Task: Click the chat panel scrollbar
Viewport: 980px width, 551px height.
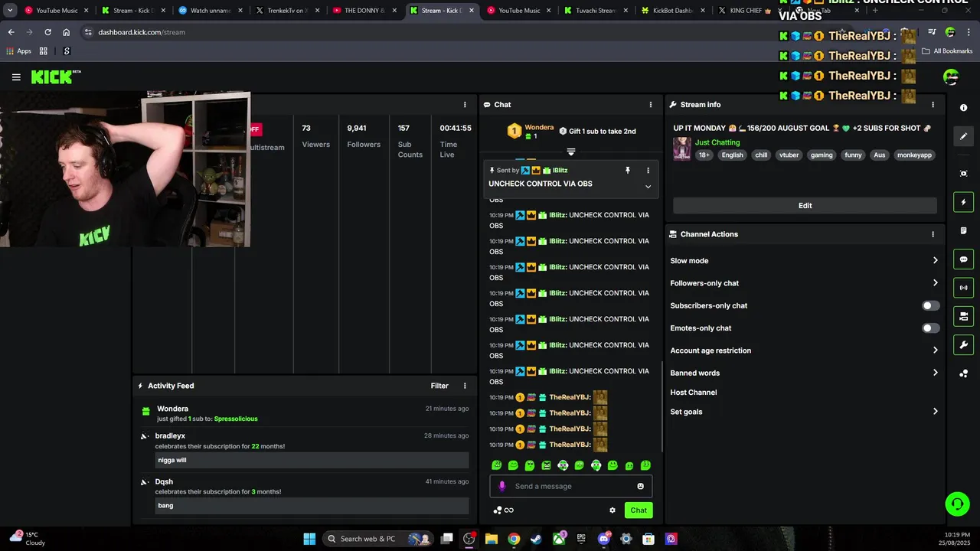Action: (662, 406)
